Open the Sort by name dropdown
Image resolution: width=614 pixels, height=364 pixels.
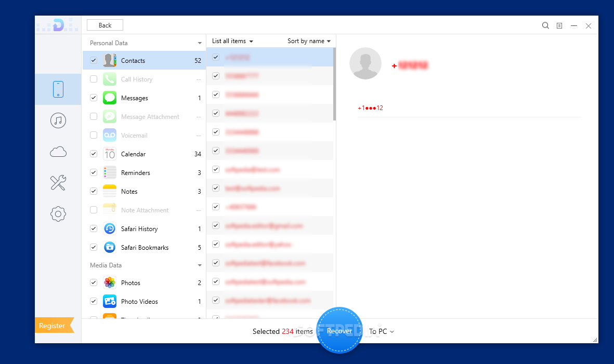(x=309, y=41)
